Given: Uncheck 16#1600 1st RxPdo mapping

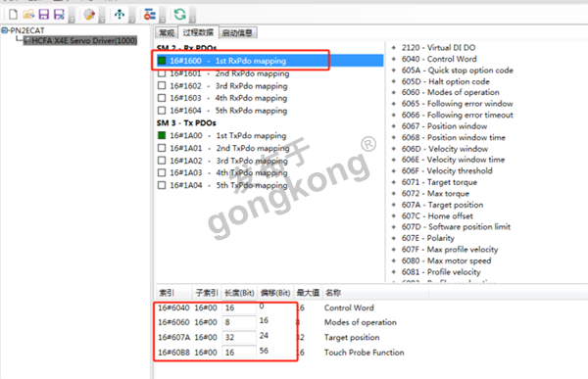Looking at the screenshot, I should click(x=162, y=61).
